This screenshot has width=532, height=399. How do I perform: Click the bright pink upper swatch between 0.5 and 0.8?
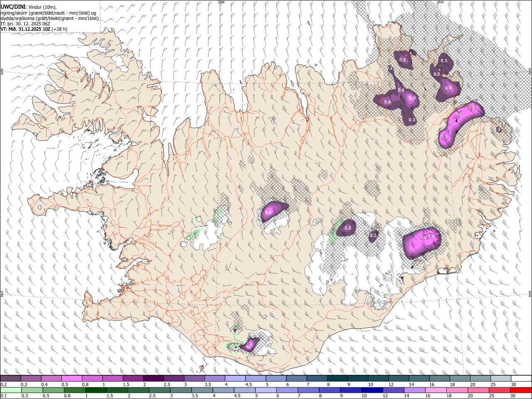tap(72, 379)
